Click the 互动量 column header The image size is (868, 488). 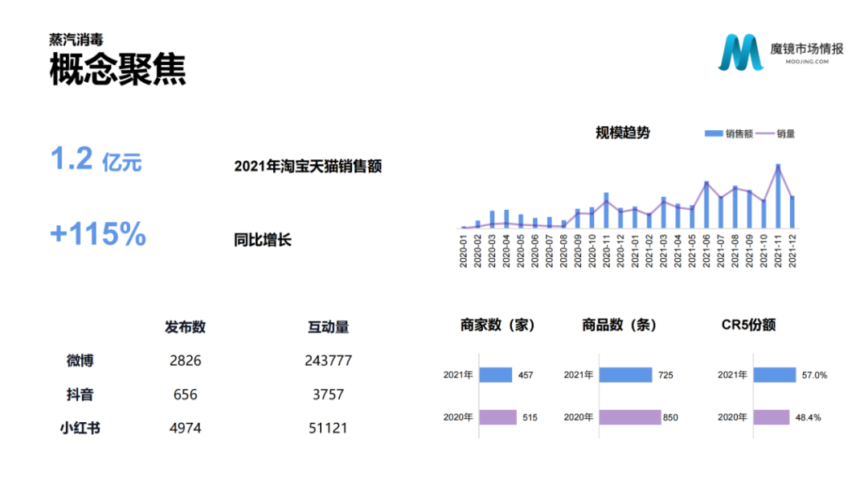point(328,327)
